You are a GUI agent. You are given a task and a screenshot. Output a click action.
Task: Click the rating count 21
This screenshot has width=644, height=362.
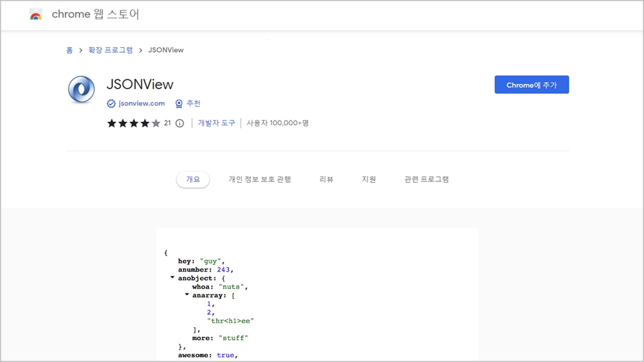[x=167, y=122]
